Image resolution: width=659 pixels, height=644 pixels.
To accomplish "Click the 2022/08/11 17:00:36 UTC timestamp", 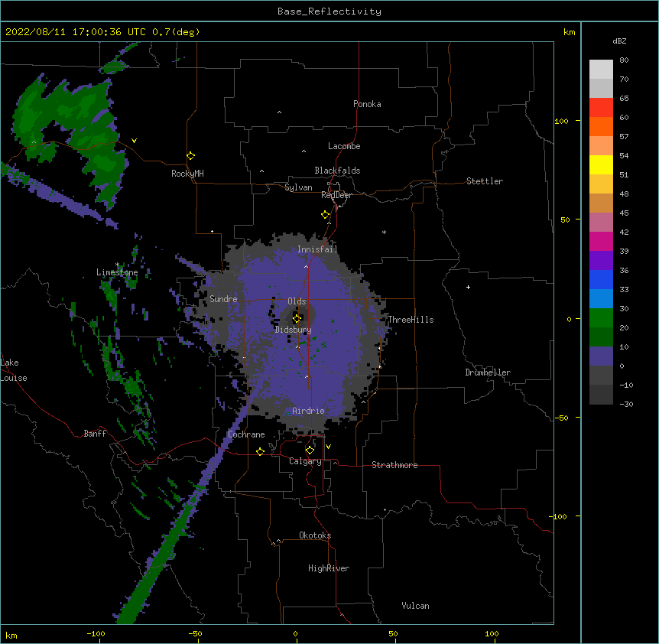I will (76, 32).
